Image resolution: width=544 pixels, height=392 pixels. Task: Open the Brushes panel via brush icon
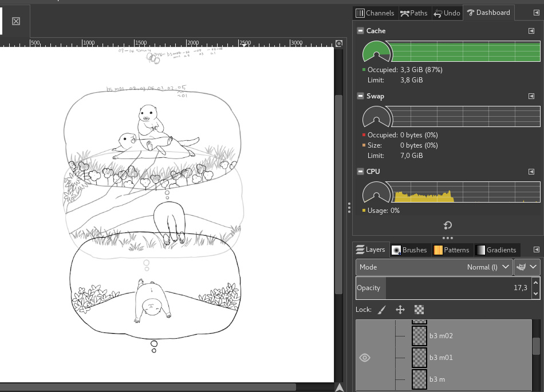pyautogui.click(x=396, y=250)
